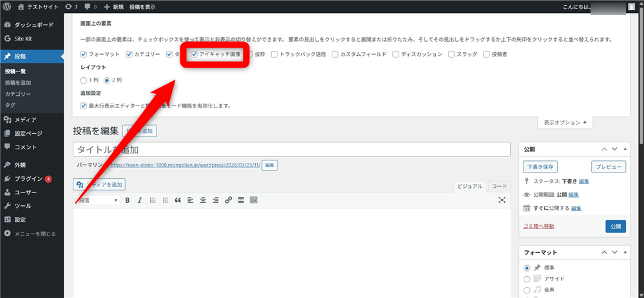Screen dimensions: 644x298
Task: Open プラグイン with 4 badge
Action: click(32, 178)
